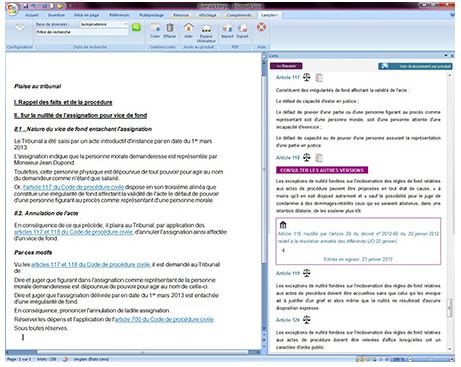461x367 pixels.
Task: Switch to the Affichage ribbon tab
Action: pyautogui.click(x=207, y=15)
